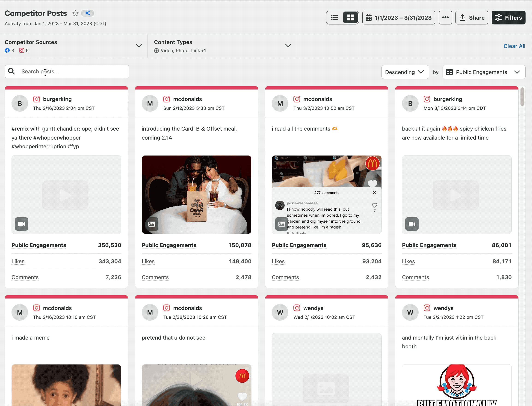Click mcdonalds name on 2/12 post
The width and height of the screenshot is (532, 406).
[x=187, y=99]
